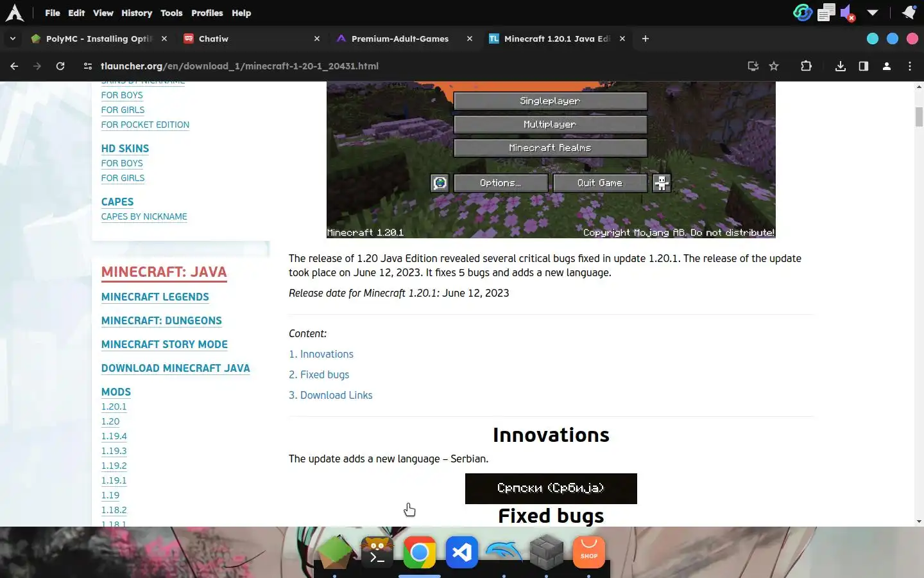Click the browser forward arrow
The height and width of the screenshot is (578, 924).
(x=37, y=66)
